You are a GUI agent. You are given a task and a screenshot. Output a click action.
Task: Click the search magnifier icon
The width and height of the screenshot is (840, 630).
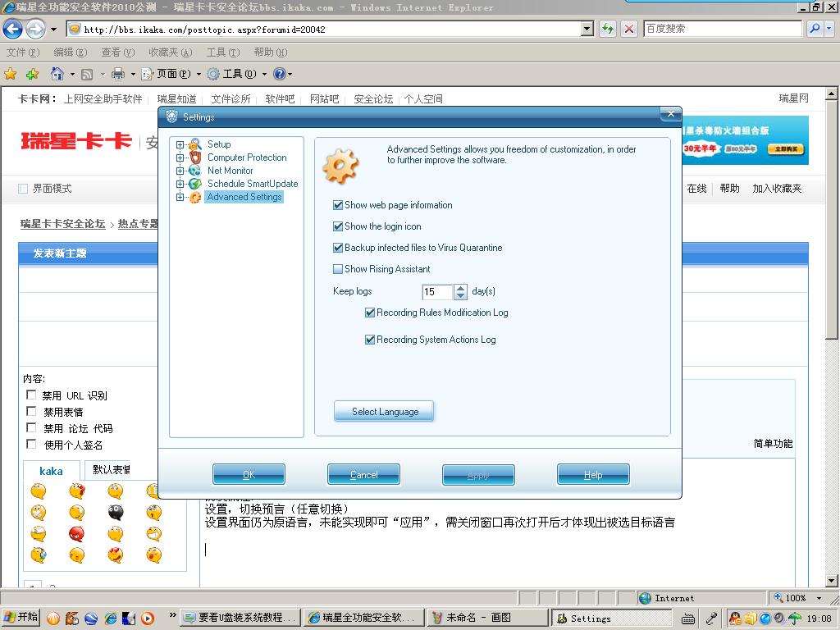tap(815, 29)
